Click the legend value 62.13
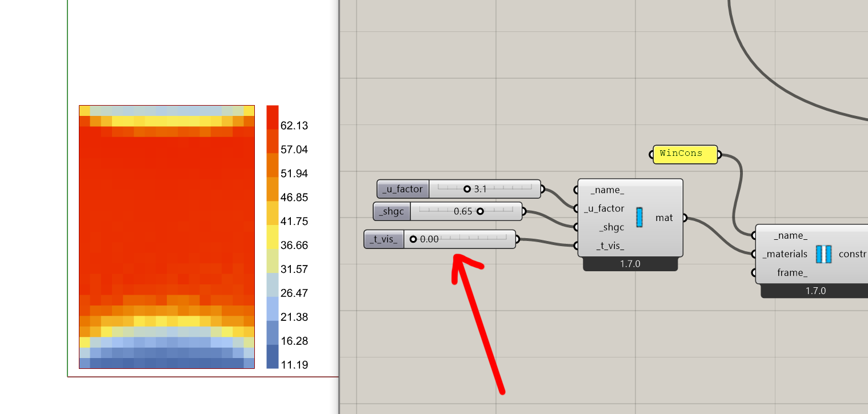 294,126
